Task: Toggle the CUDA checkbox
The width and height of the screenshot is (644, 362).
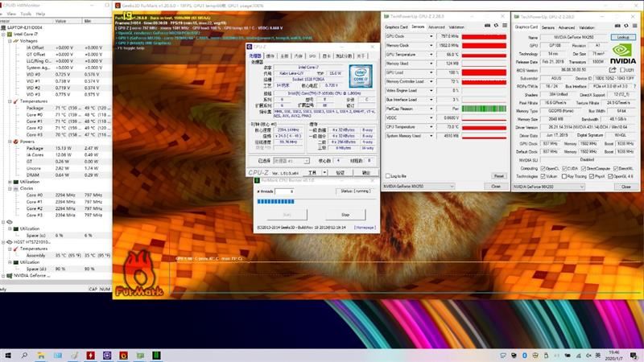Action: (564, 169)
